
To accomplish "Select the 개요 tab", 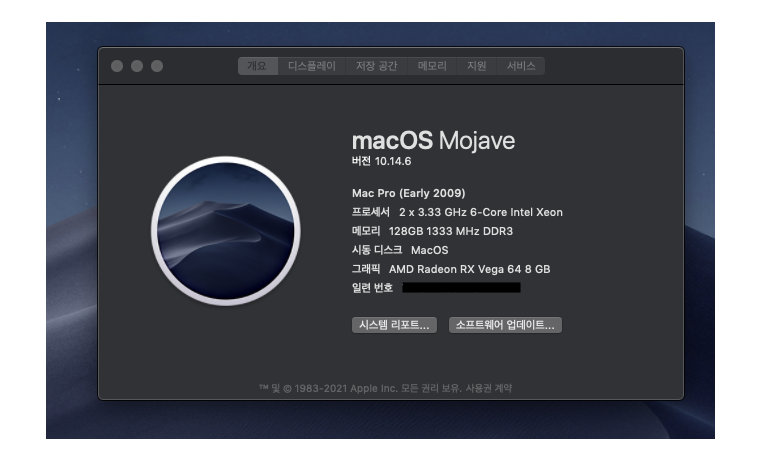I will point(257,66).
